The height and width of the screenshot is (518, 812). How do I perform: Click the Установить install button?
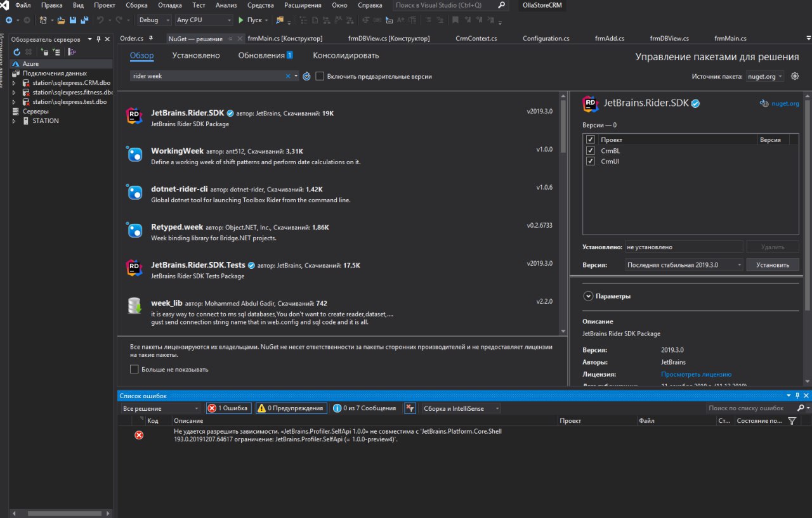[x=772, y=265]
